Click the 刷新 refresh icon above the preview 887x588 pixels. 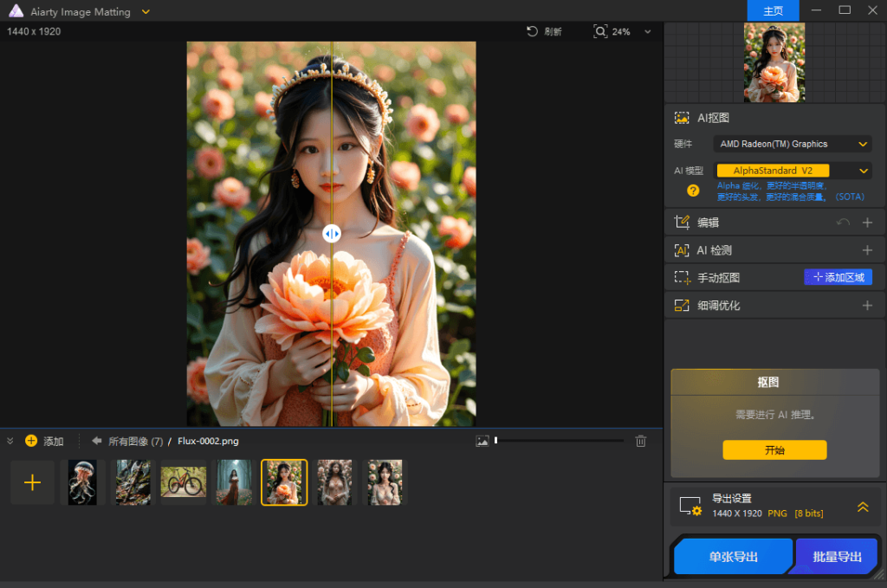tap(531, 31)
